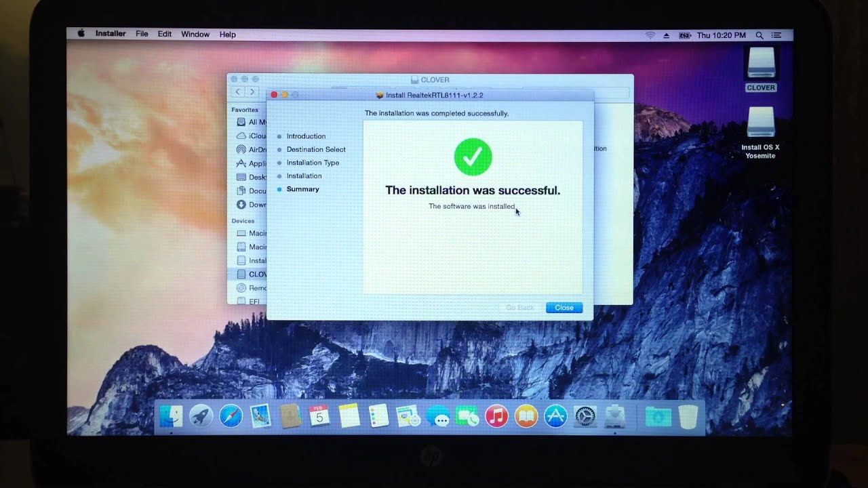Click Destination Select step in Installer
This screenshot has width=868, height=488.
[316, 149]
